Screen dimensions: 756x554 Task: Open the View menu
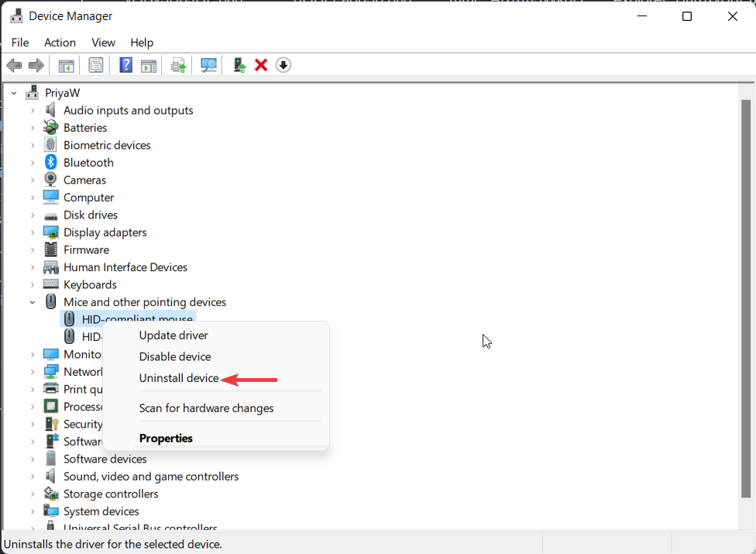click(x=103, y=43)
